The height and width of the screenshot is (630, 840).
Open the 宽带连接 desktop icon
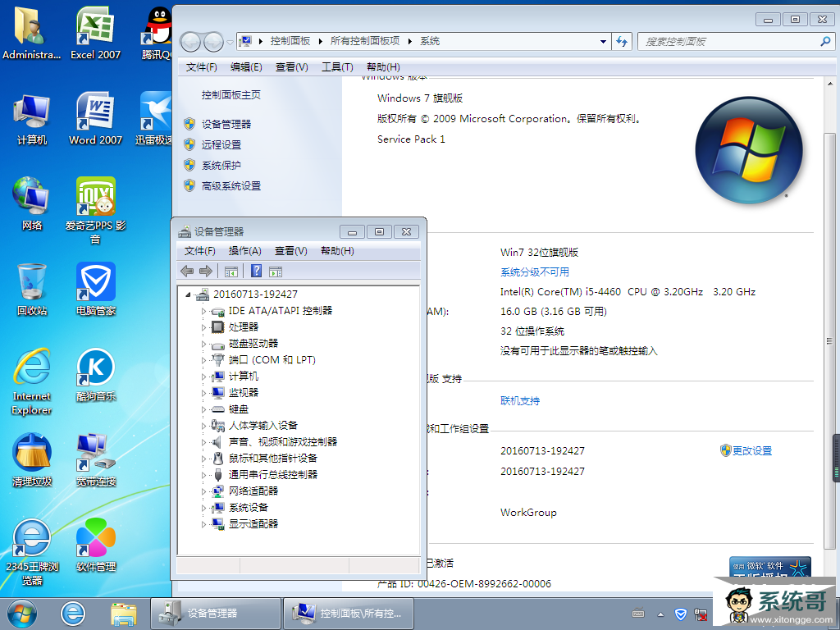(95, 459)
